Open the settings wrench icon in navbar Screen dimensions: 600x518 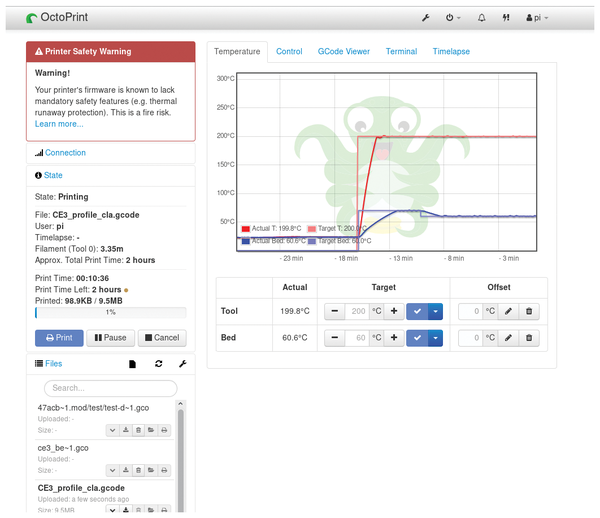click(x=426, y=18)
